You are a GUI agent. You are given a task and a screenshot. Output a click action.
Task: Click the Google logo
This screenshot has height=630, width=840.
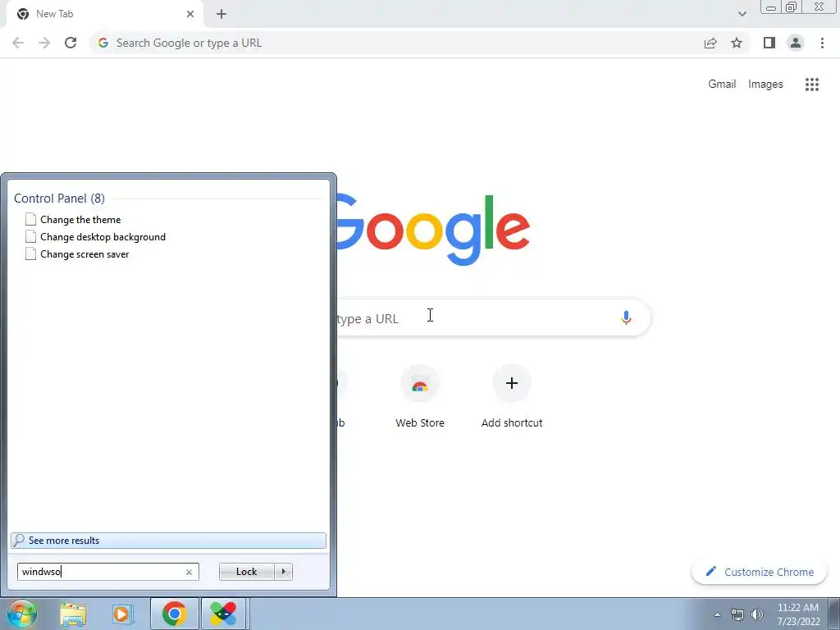point(433,231)
